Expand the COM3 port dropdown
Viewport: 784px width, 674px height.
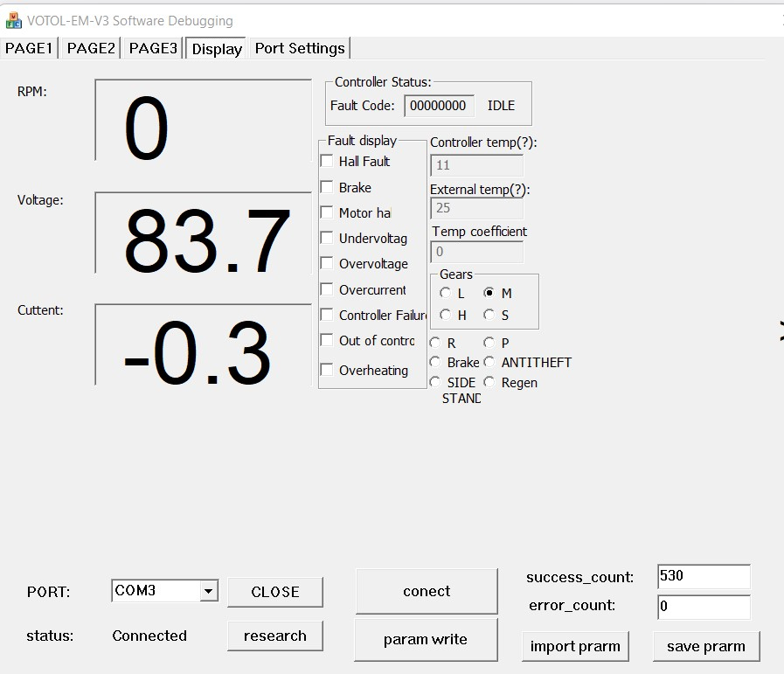pyautogui.click(x=208, y=592)
